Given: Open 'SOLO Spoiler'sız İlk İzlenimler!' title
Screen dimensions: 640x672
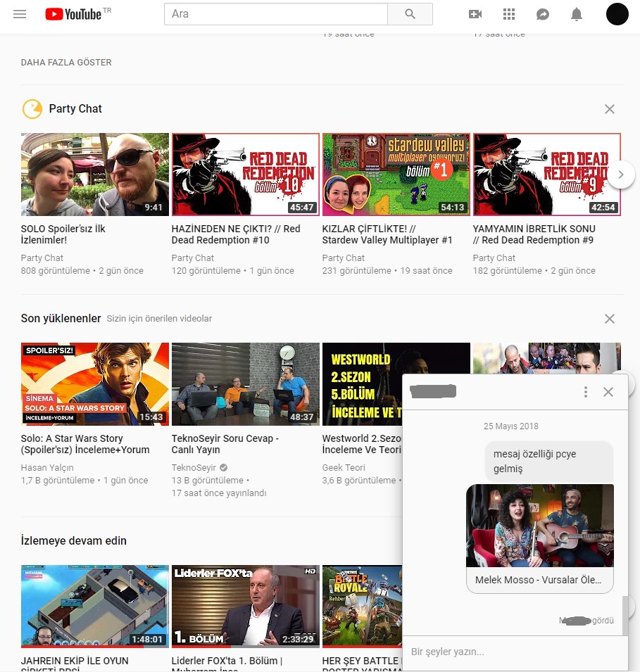Looking at the screenshot, I should 63,234.
